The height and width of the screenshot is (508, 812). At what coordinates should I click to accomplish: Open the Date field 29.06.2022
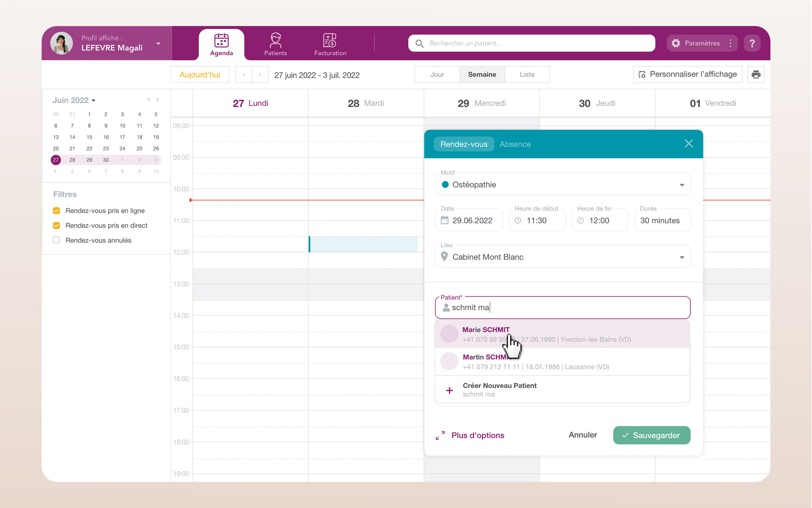pos(469,220)
